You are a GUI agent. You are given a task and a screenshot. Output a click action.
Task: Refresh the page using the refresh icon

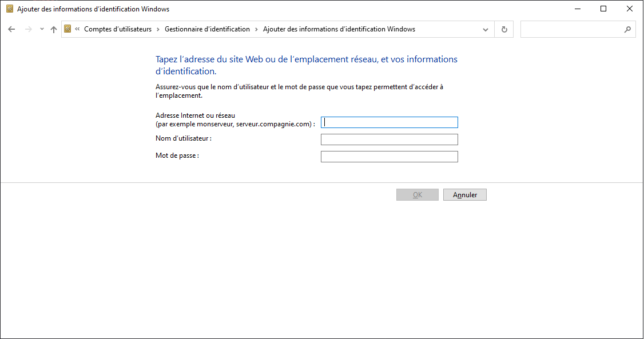[x=504, y=29]
